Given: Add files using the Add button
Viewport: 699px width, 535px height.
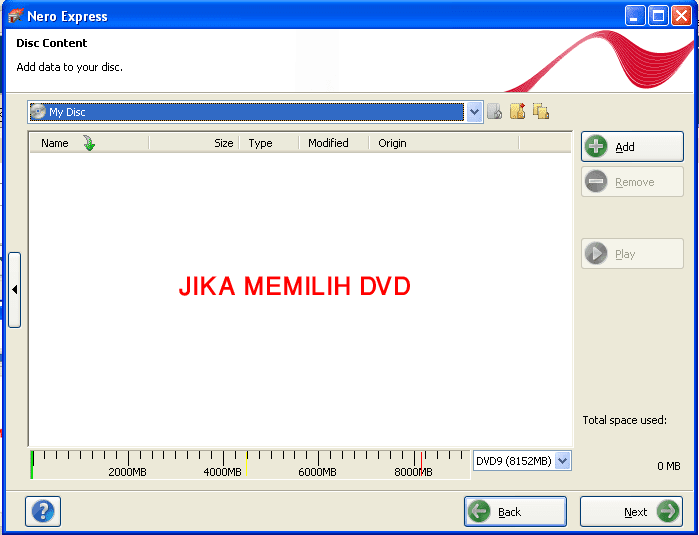Looking at the screenshot, I should tap(632, 146).
